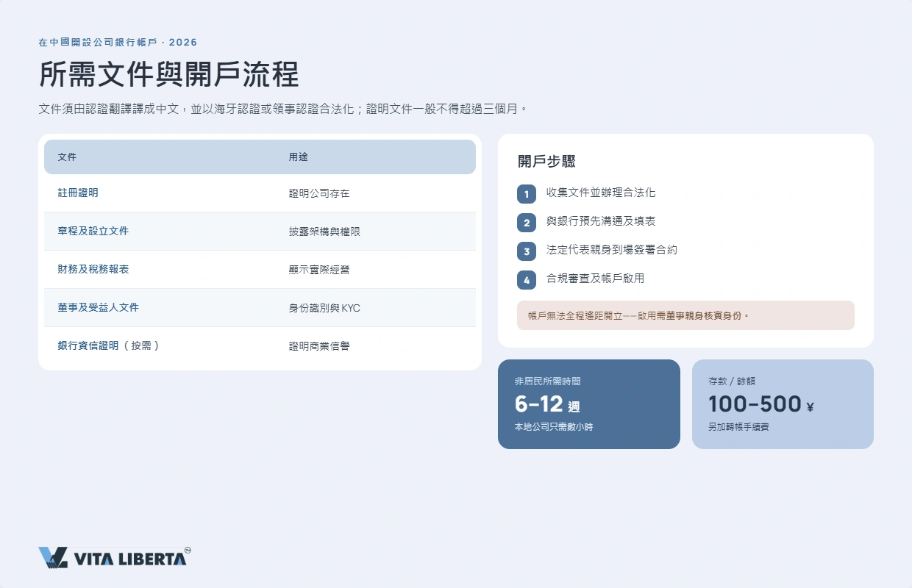Screen dimensions: 912x588
Task: Click the heading 所需文件與開戶流程
Action: click(x=168, y=75)
